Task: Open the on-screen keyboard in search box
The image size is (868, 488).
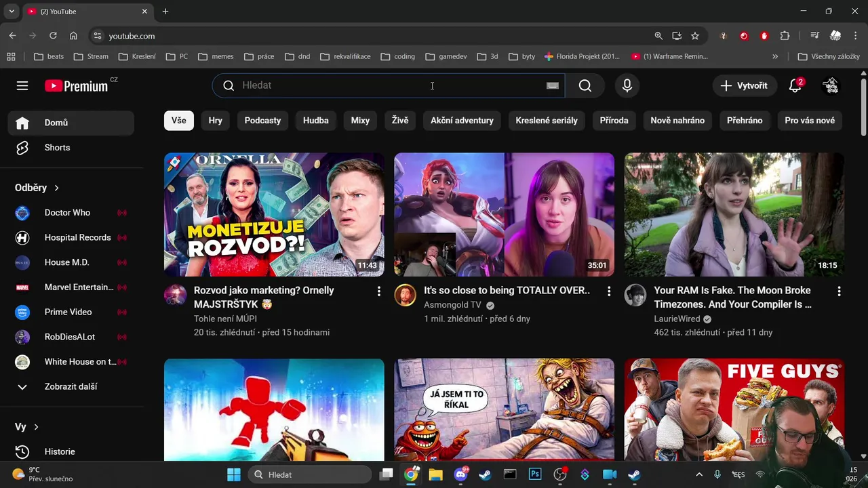Action: tap(553, 85)
